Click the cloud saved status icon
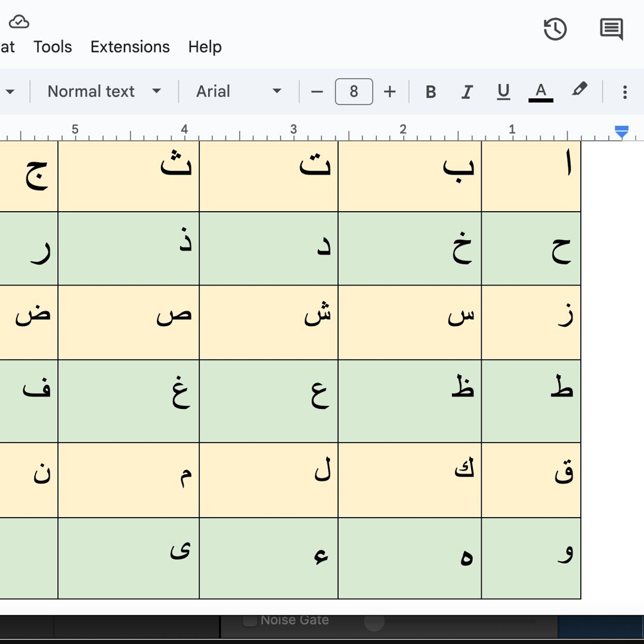Screen dimensions: 644x644 (x=19, y=21)
